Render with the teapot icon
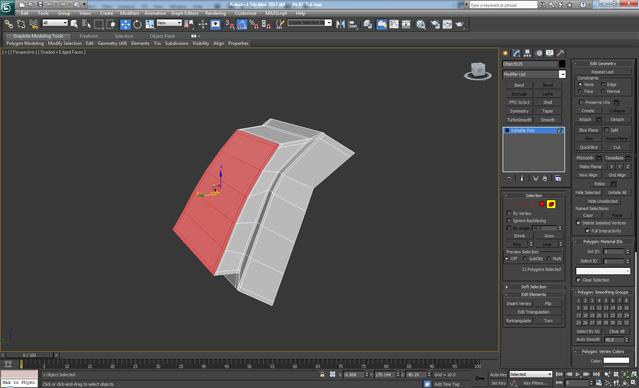Viewport: 639px width, 388px height. tap(460, 24)
